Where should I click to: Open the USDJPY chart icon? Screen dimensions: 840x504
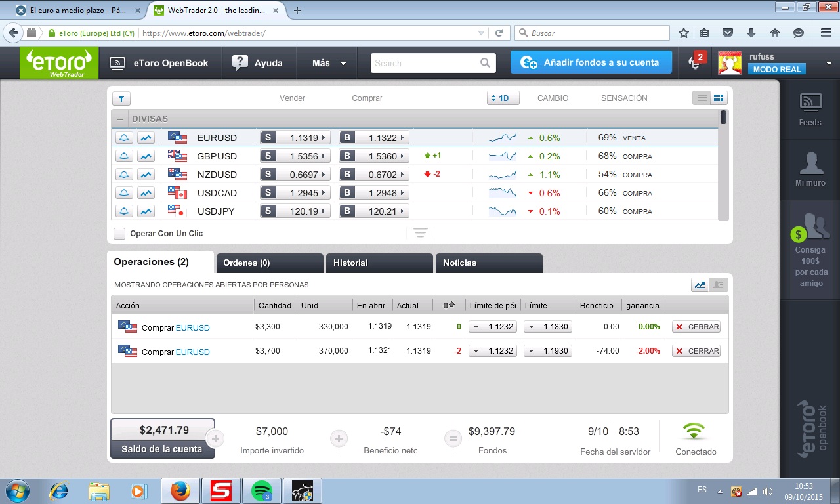[x=146, y=211]
